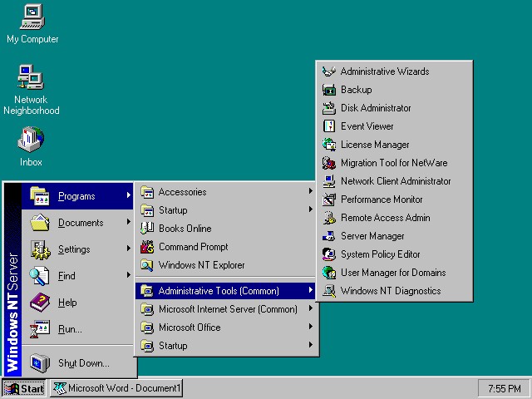Expand the Programs submenu arrow
The height and width of the screenshot is (399, 532).
coord(129,195)
